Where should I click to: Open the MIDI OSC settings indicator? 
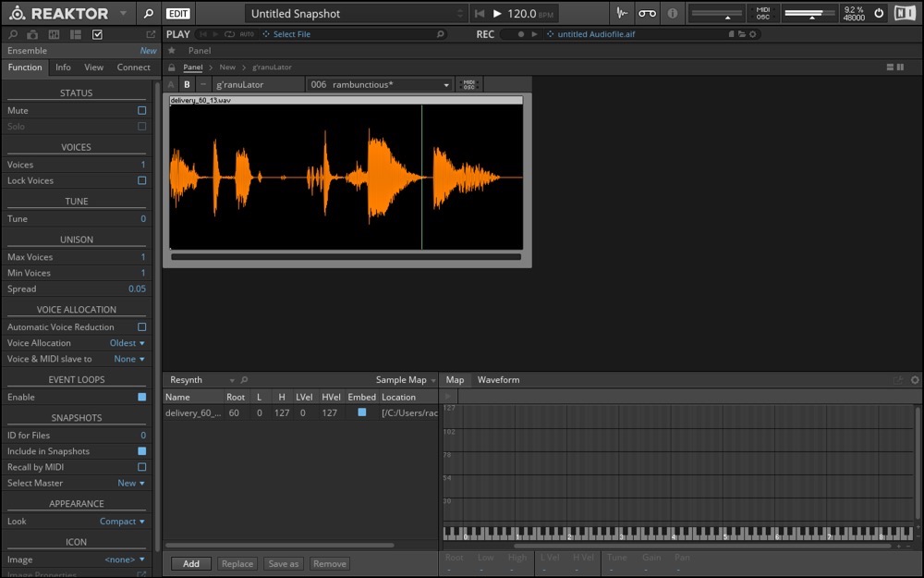[763, 13]
